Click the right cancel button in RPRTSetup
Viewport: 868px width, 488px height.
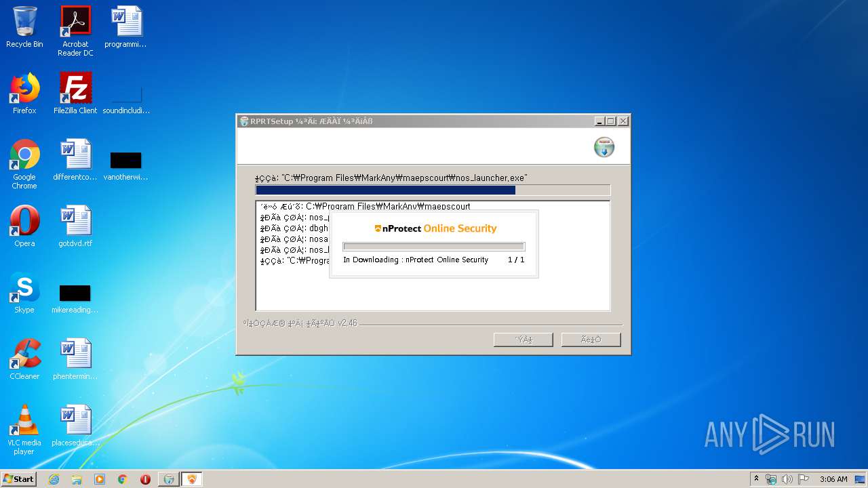(x=591, y=340)
